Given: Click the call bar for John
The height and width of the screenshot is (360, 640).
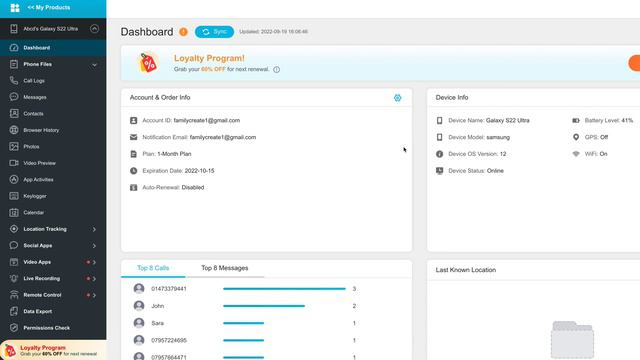Looking at the screenshot, I should pyautogui.click(x=264, y=306).
